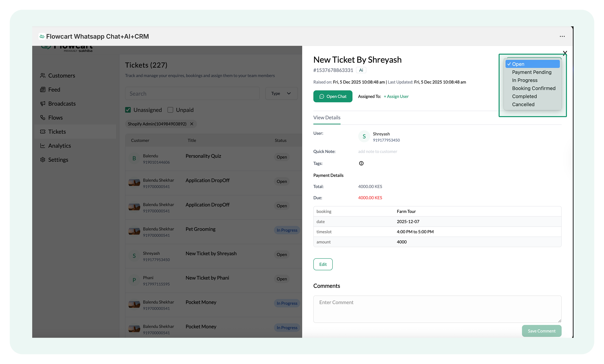
Task: Switch to the View Details tab
Action: 326,117
